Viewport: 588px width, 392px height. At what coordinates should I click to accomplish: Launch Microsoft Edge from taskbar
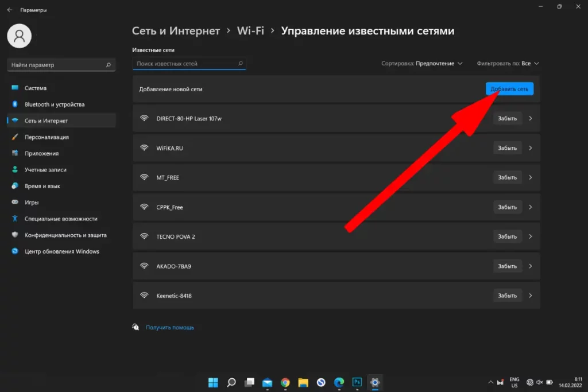(x=339, y=382)
